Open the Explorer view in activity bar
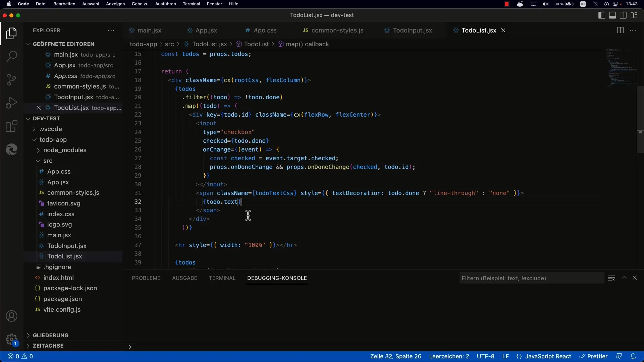Viewport: 644px width, 362px height. click(x=11, y=34)
